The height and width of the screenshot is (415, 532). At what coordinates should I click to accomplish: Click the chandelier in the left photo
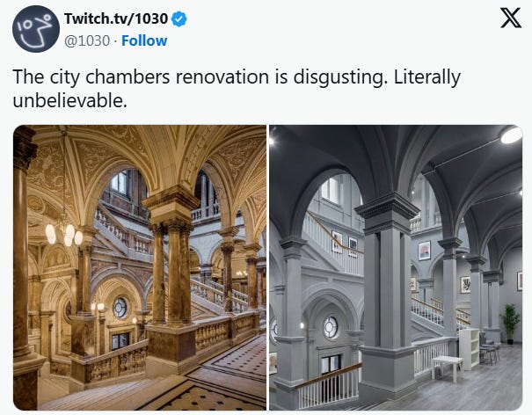[64, 232]
